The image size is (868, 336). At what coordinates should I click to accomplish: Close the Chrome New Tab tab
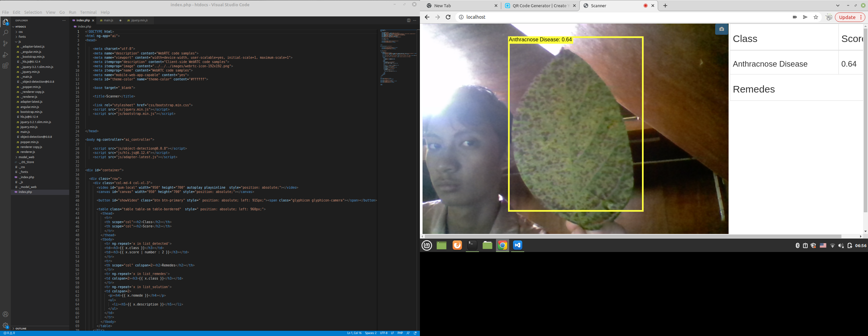click(x=496, y=6)
